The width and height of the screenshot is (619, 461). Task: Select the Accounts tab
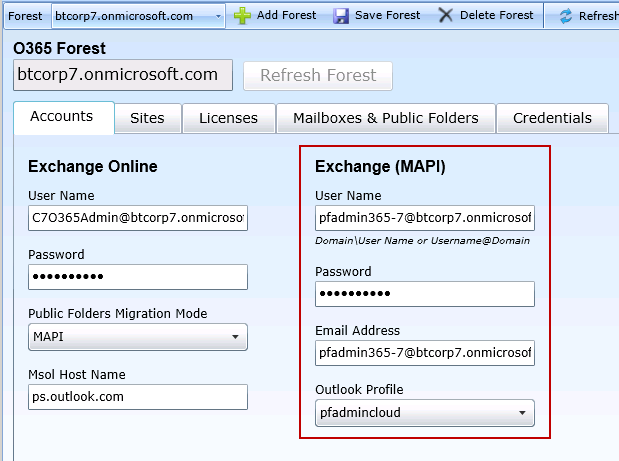pyautogui.click(x=62, y=117)
